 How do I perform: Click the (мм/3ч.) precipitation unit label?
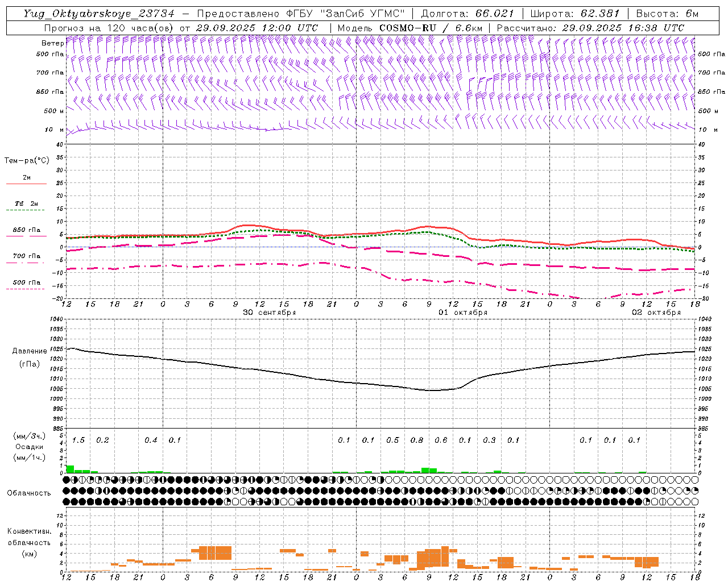point(30,436)
